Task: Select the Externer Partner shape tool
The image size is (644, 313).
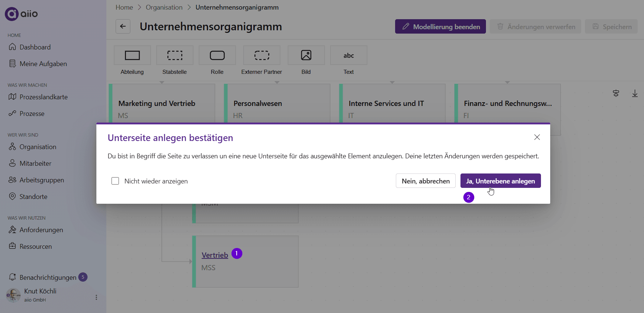Action: [x=262, y=55]
